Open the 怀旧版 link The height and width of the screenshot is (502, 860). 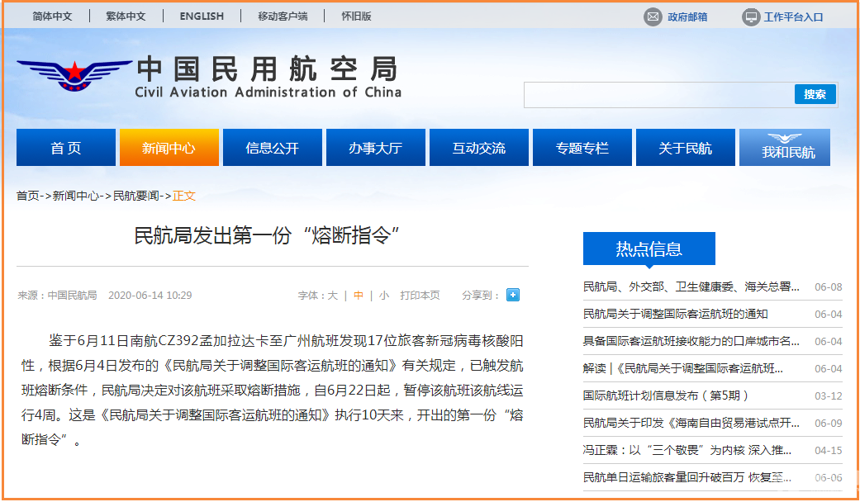(357, 16)
